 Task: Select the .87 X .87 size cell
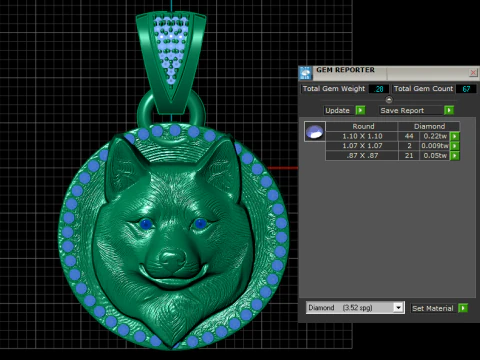point(362,155)
